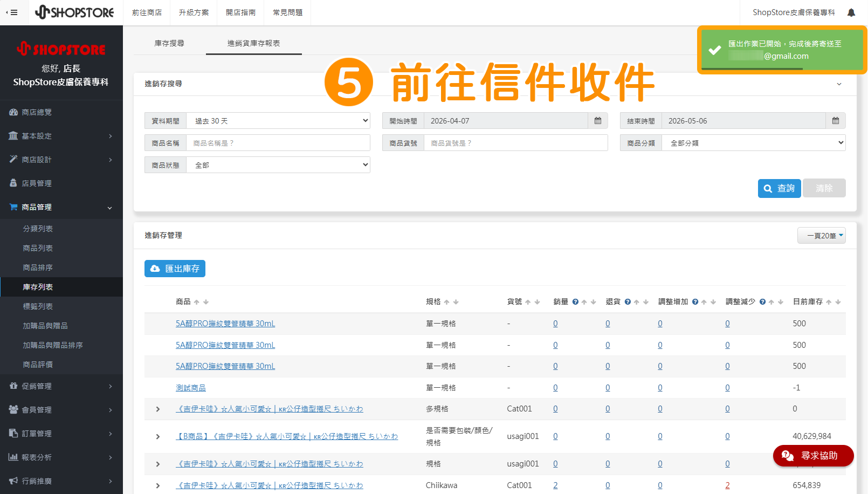Image resolution: width=868 pixels, height=494 pixels.
Task: Open 常見問題 in top menu
Action: coord(287,12)
